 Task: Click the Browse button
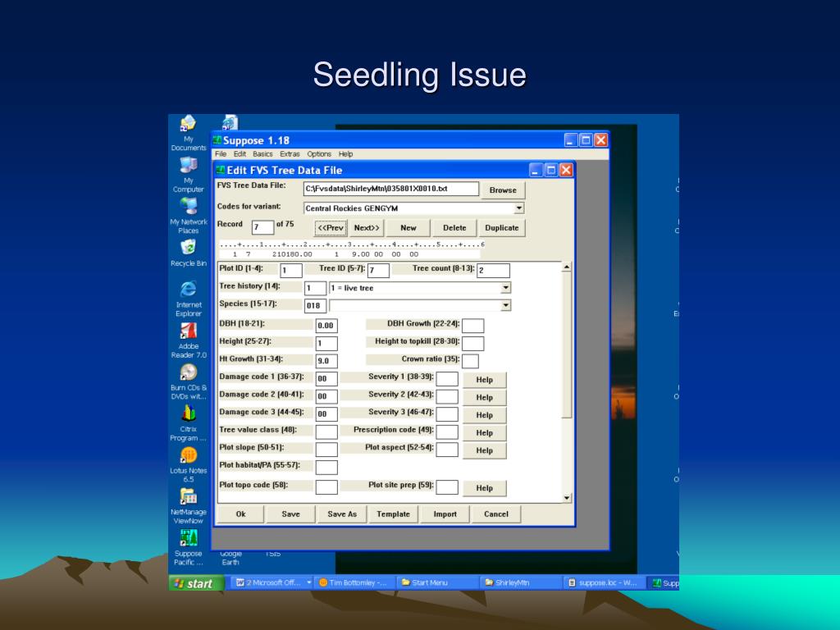pyautogui.click(x=503, y=189)
